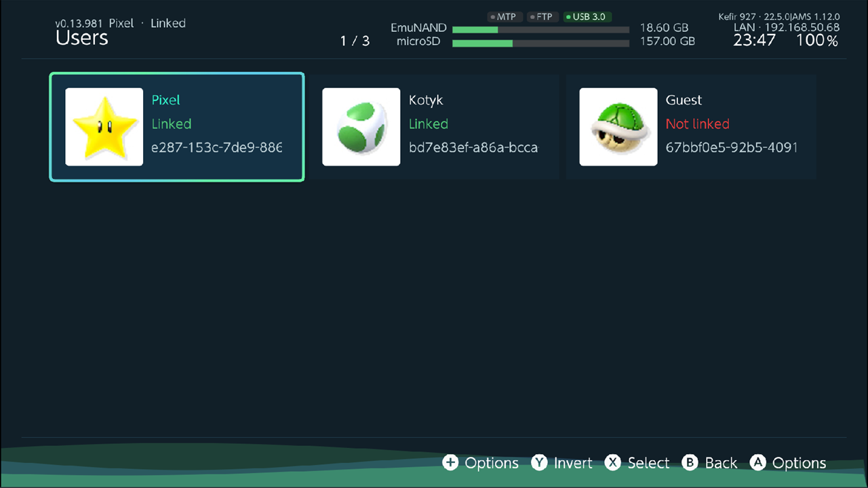This screenshot has height=488, width=868.
Task: Click the Users page title
Action: point(82,38)
